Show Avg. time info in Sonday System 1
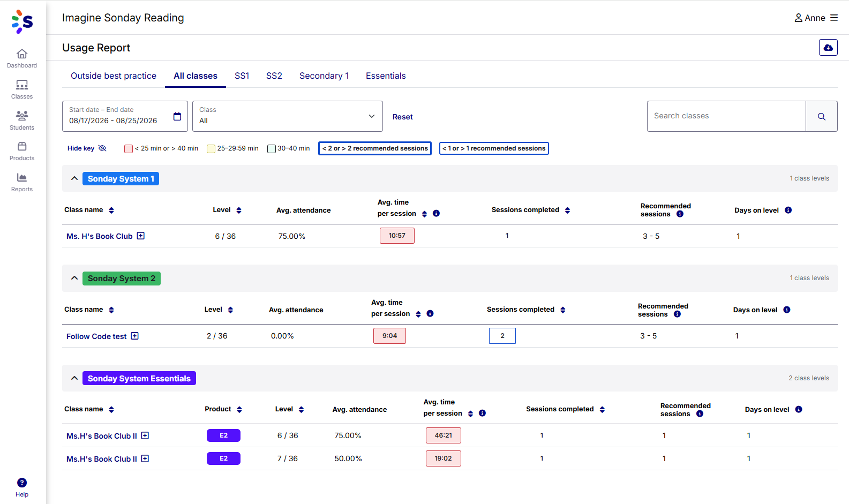Viewport: 849px width, 504px height. coord(437,213)
